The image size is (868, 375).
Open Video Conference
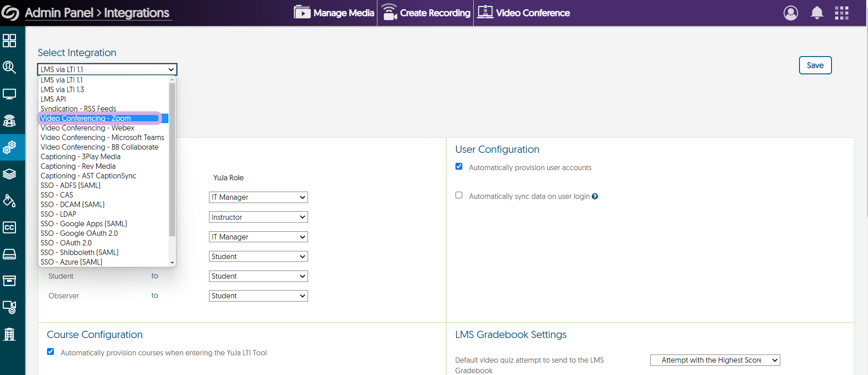pos(524,13)
